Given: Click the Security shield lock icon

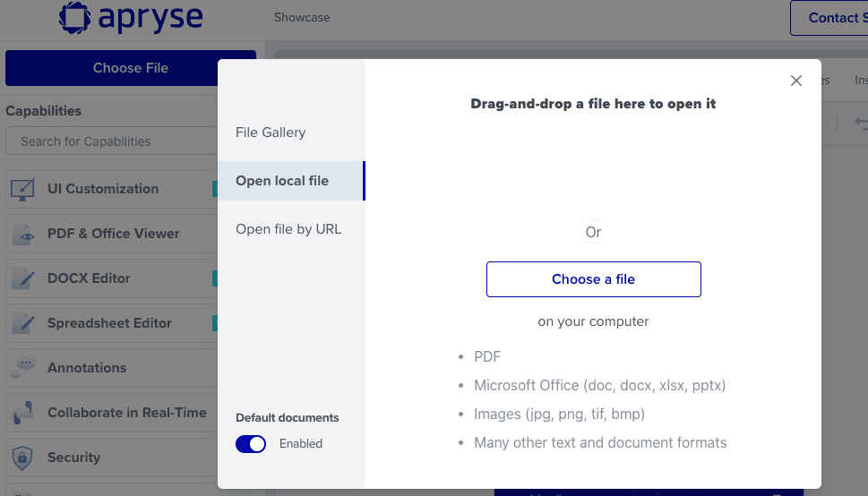Looking at the screenshot, I should (x=22, y=458).
